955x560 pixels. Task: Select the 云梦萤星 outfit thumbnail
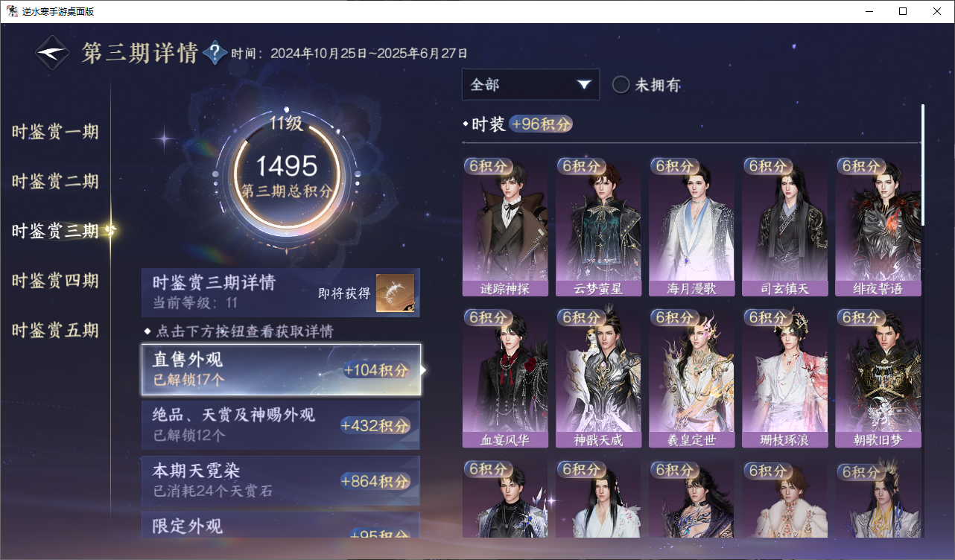[598, 226]
